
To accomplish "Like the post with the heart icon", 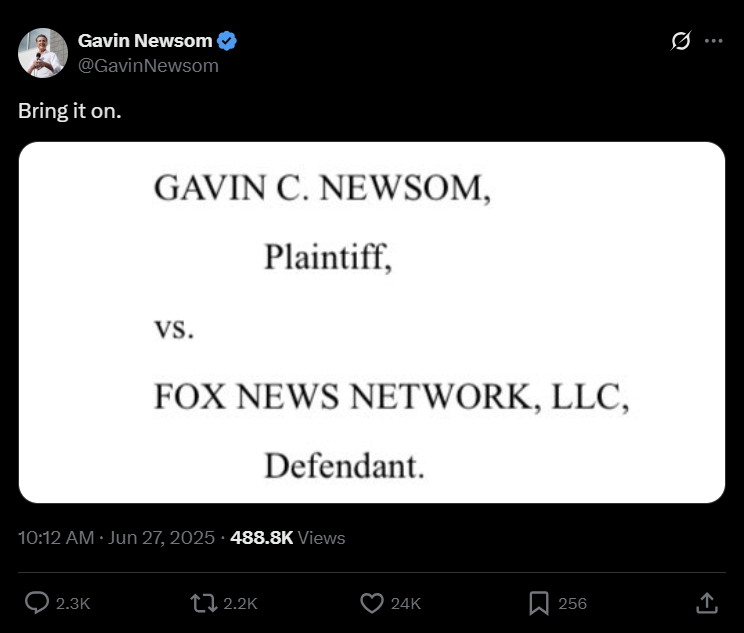I will 372,603.
